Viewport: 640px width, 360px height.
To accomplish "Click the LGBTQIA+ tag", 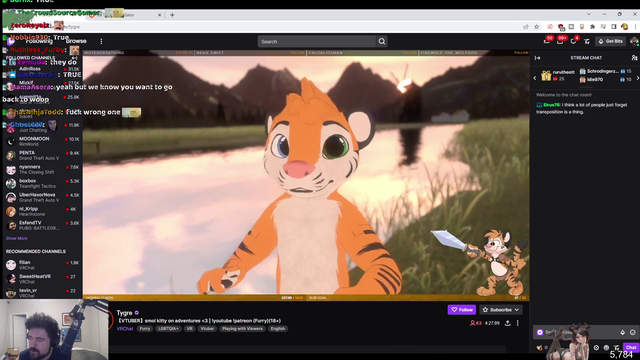I will (168, 329).
